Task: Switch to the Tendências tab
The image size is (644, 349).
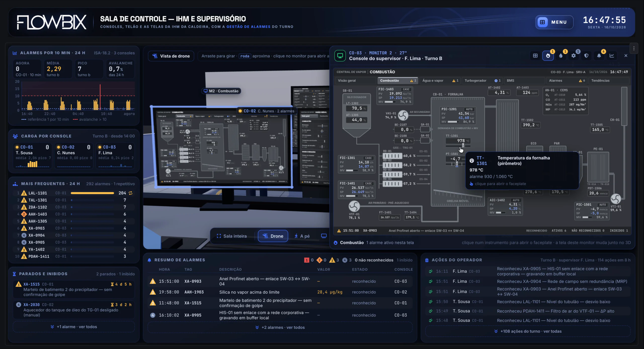Action: (x=609, y=80)
